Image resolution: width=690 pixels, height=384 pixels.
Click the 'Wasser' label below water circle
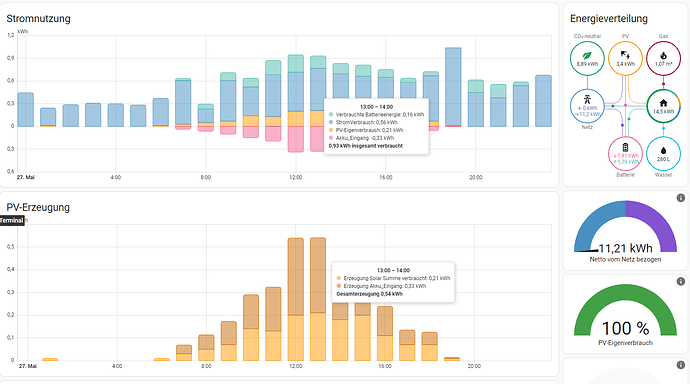[663, 175]
